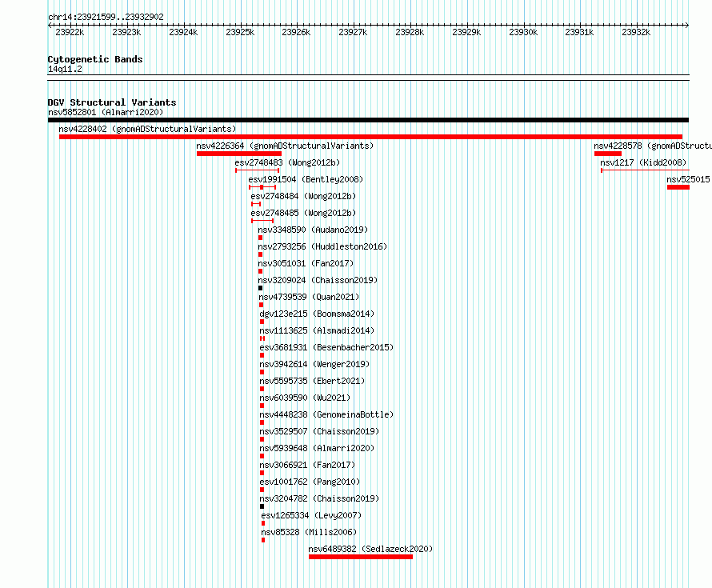The height and width of the screenshot is (588, 712).
Task: Click the red bar beneath nsv525015
Action: [x=678, y=187]
